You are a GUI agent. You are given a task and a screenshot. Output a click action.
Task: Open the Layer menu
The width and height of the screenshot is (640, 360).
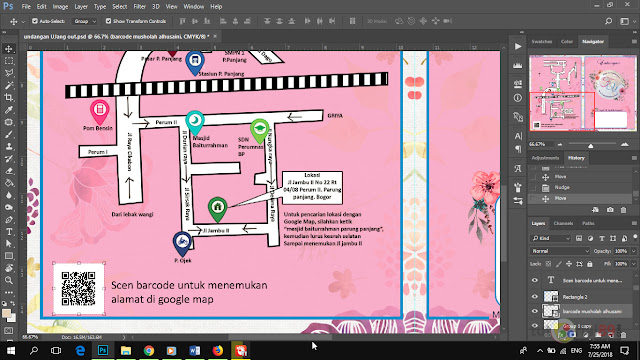click(x=81, y=7)
